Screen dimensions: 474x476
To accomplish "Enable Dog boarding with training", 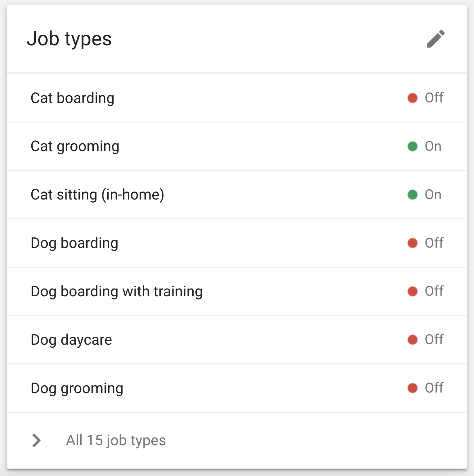I will click(412, 291).
